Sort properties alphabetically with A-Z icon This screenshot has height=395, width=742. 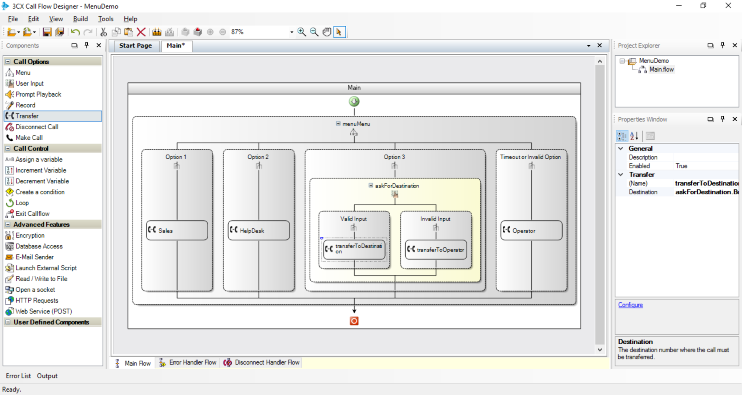click(x=635, y=136)
